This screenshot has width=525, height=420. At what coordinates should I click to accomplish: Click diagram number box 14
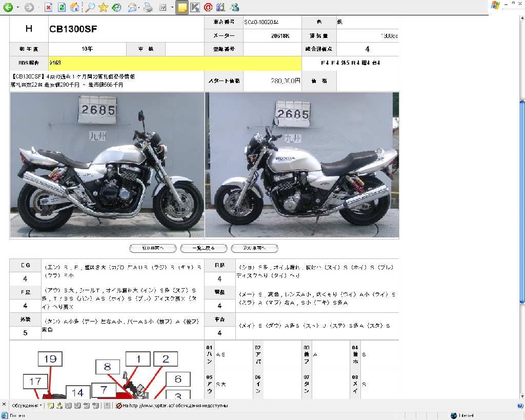tap(77, 392)
